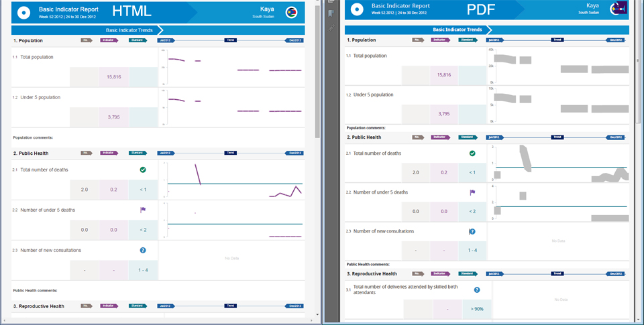Click blue question mark for HTML new consultations
644x325 pixels.
click(x=143, y=250)
